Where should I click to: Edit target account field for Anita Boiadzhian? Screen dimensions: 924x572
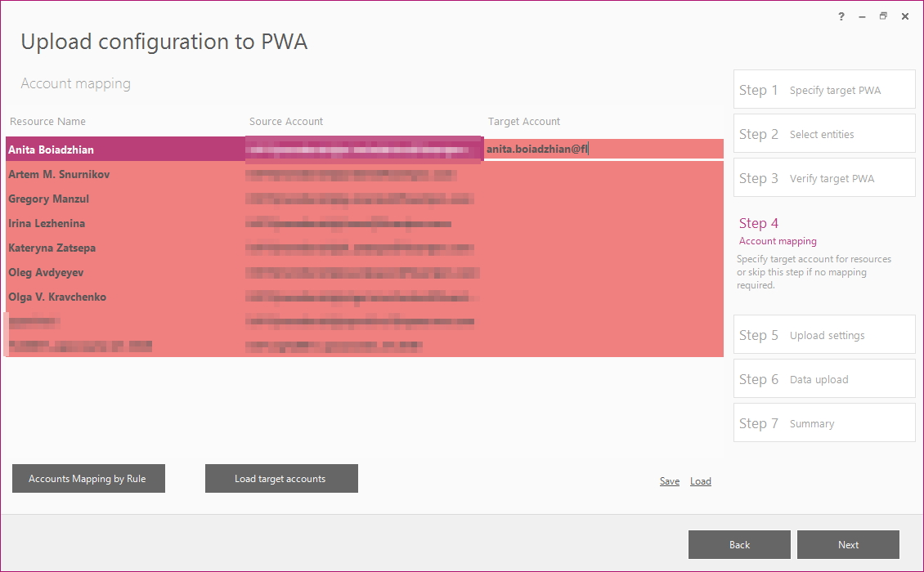pyautogui.click(x=603, y=149)
